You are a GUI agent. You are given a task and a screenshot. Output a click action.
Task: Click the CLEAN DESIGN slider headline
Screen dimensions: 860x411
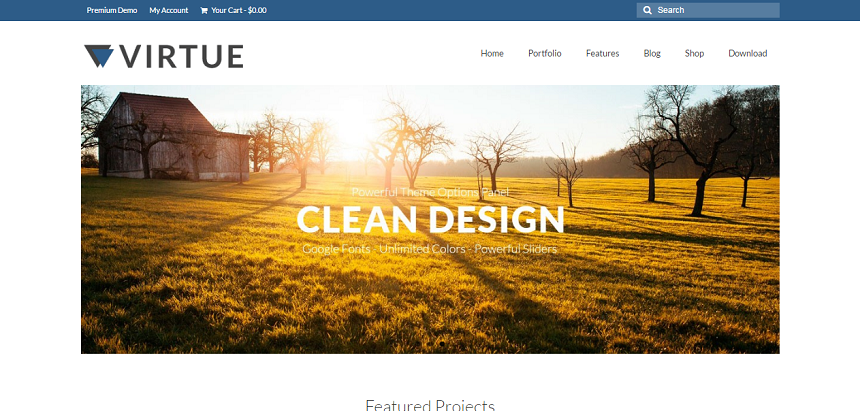pos(431,219)
